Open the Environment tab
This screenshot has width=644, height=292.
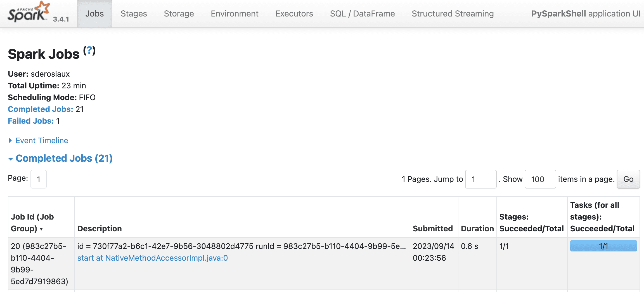tap(235, 14)
